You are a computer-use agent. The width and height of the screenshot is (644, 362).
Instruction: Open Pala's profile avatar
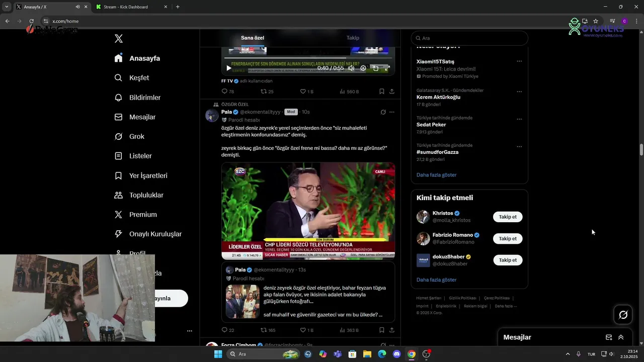[x=212, y=116]
